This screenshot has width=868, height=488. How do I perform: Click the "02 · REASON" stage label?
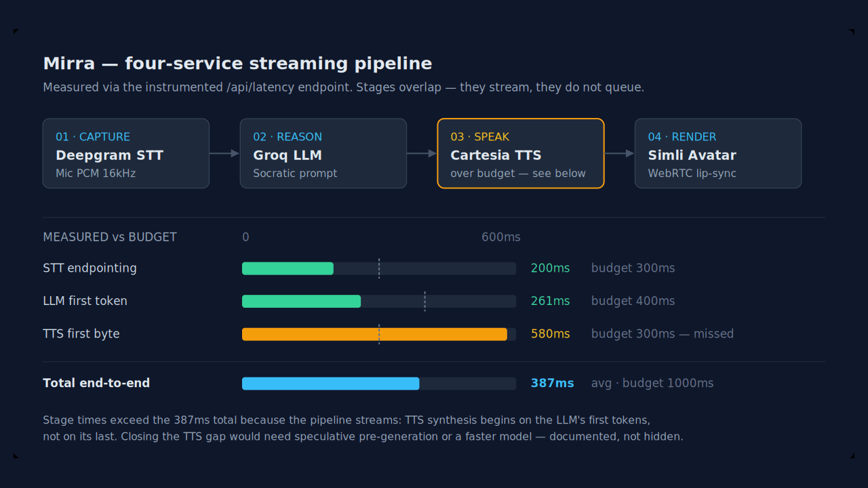pos(288,137)
